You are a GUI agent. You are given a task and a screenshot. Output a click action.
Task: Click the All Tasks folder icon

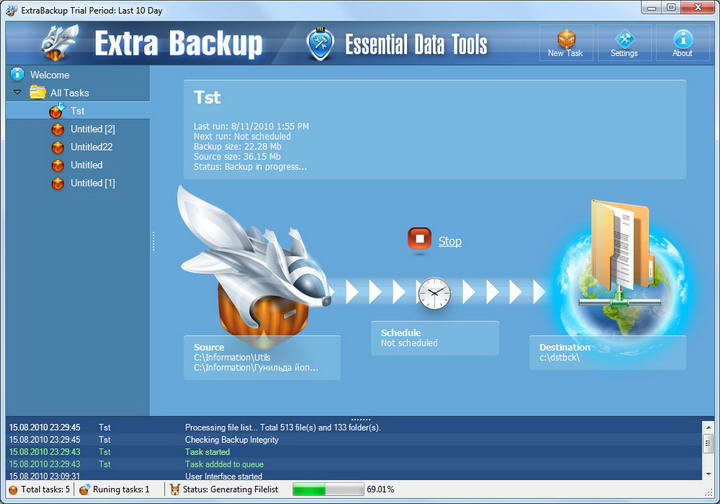(x=38, y=92)
